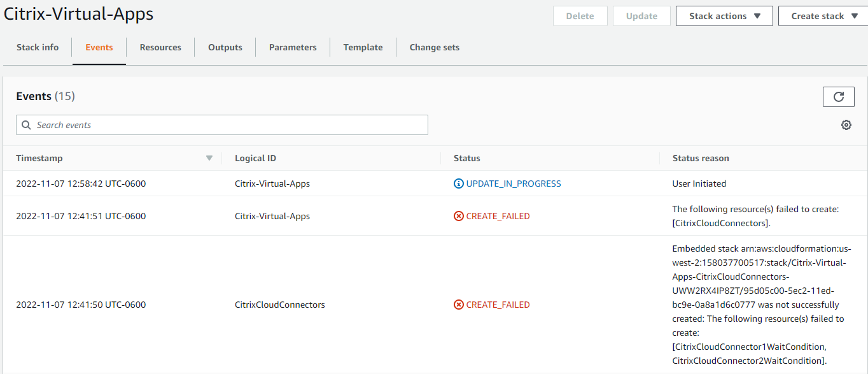View the Template tab
The image size is (868, 374).
(363, 47)
